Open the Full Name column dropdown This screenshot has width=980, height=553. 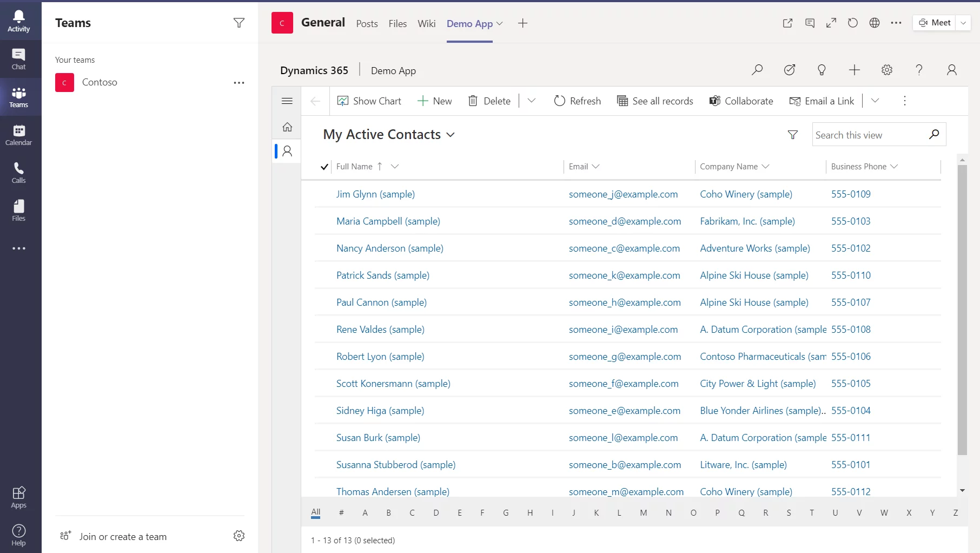click(395, 167)
